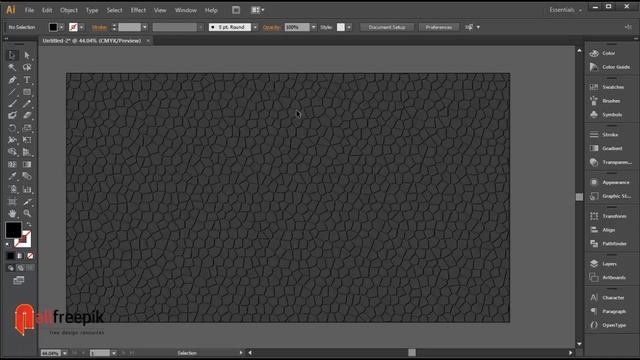Change the screen mode
The width and height of the screenshot is (640, 360).
tap(19, 280)
